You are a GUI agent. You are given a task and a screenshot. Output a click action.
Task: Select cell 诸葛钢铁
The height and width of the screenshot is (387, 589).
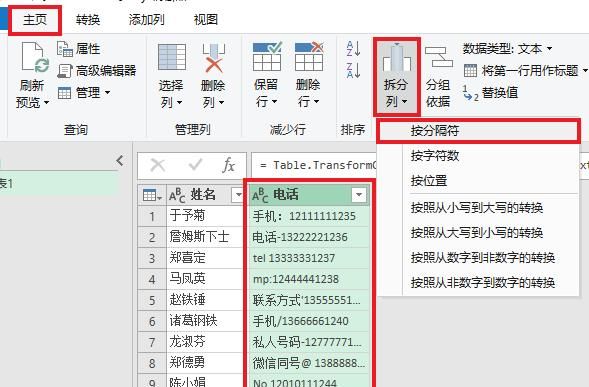pos(205,321)
